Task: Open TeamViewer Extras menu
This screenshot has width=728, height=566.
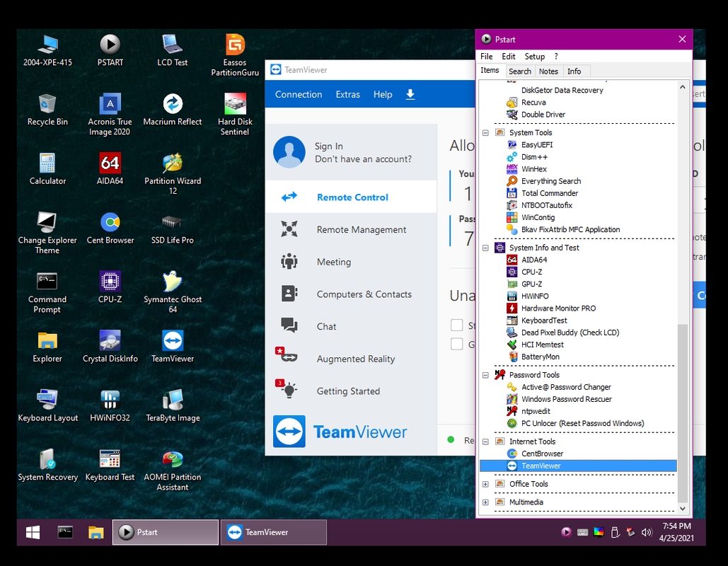Action: pyautogui.click(x=348, y=94)
